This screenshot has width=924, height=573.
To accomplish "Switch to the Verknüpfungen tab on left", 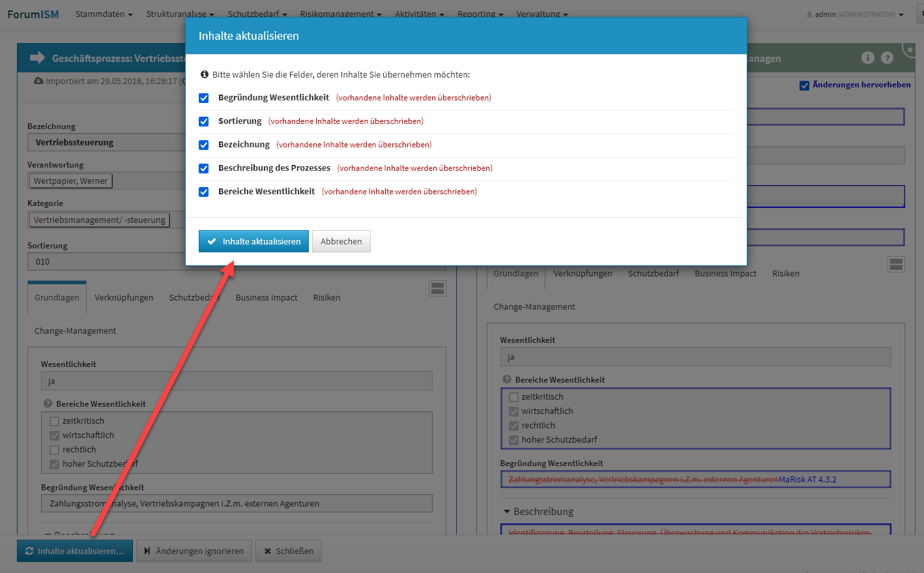I will (124, 297).
